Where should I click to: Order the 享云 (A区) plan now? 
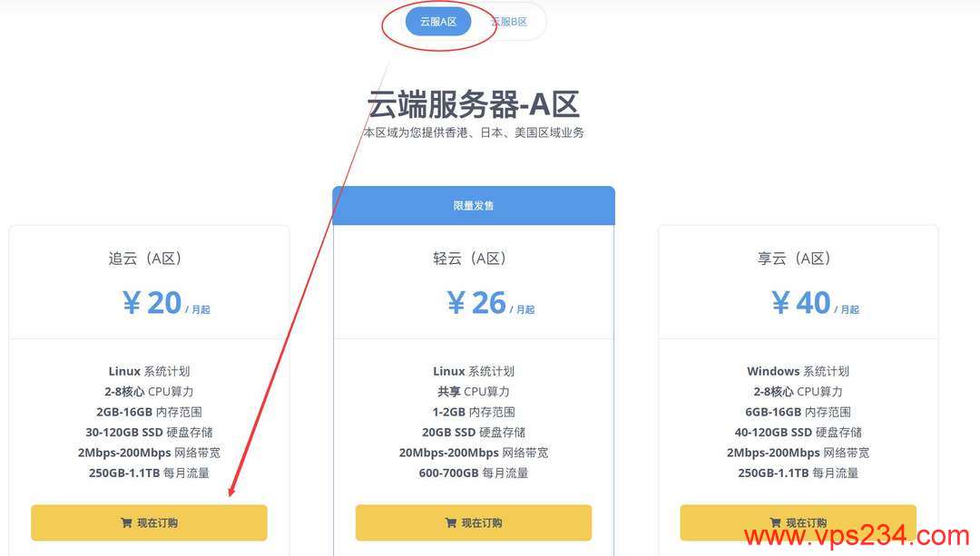tap(799, 522)
